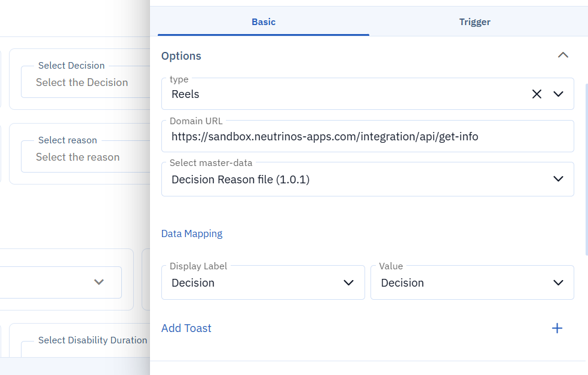
Task: Clear the Reels type selection
Action: point(537,94)
